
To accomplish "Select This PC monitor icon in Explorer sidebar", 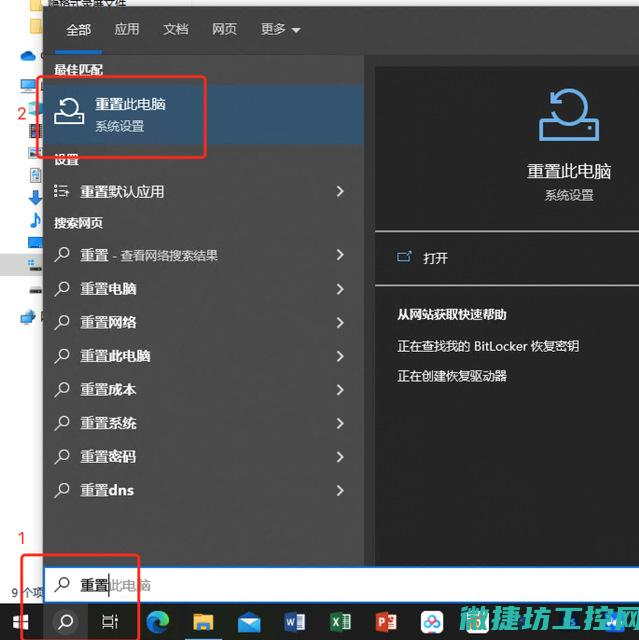I will click(x=28, y=85).
